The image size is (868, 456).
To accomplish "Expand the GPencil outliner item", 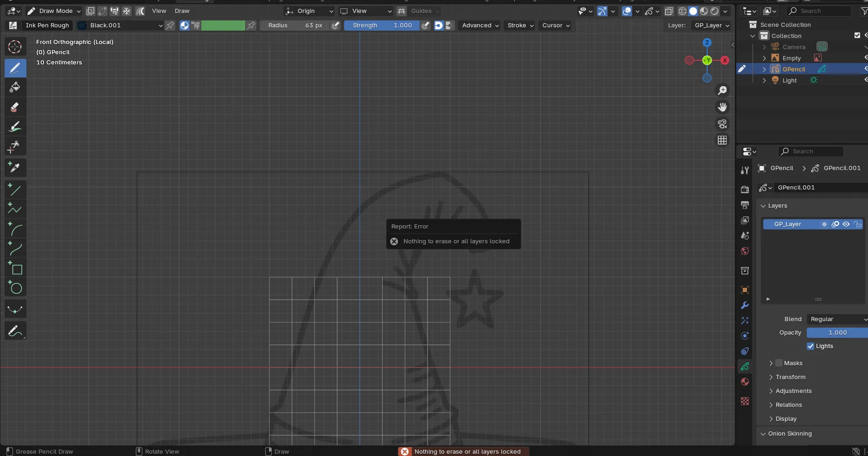I will [764, 69].
